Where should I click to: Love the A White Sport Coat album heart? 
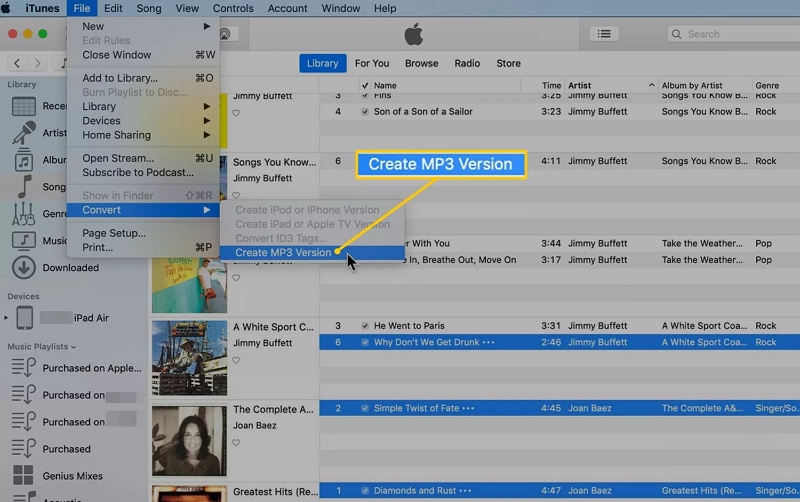(236, 360)
